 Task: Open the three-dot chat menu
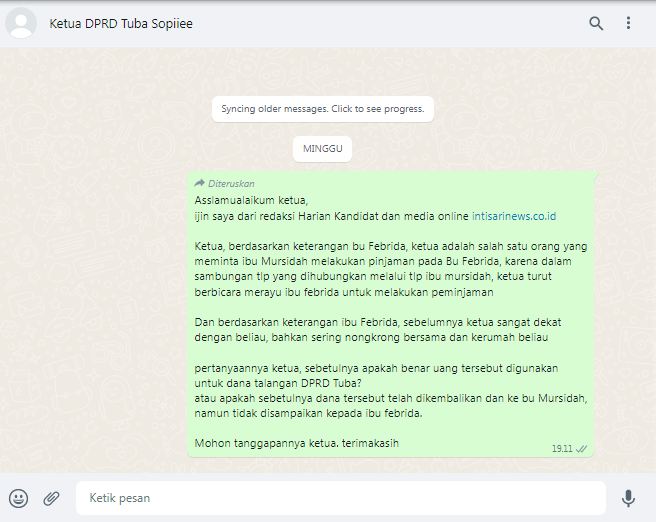(628, 23)
